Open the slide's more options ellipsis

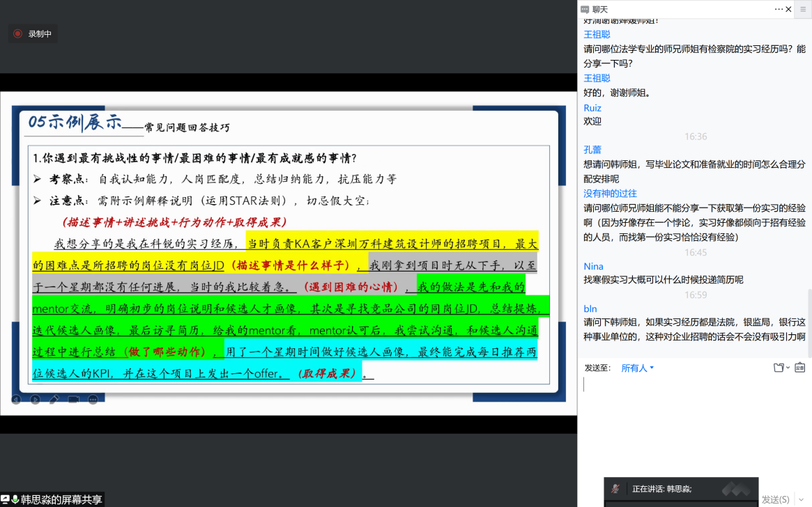[x=93, y=400]
